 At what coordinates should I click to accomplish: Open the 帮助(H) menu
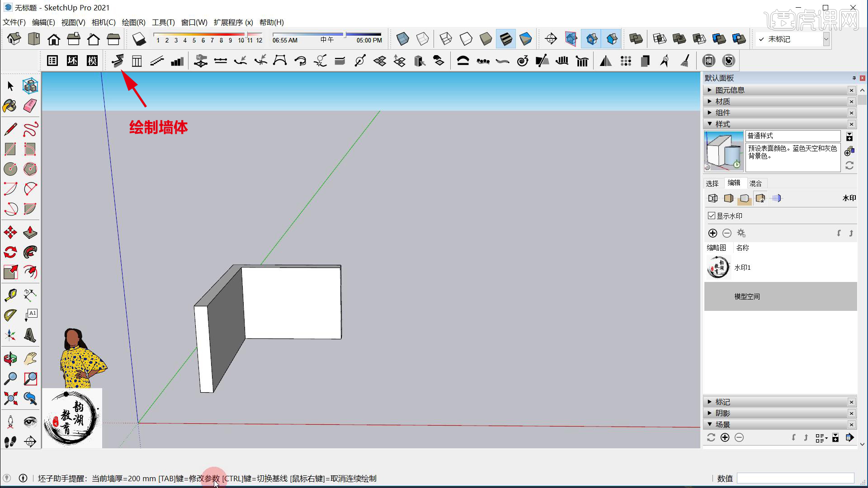272,22
